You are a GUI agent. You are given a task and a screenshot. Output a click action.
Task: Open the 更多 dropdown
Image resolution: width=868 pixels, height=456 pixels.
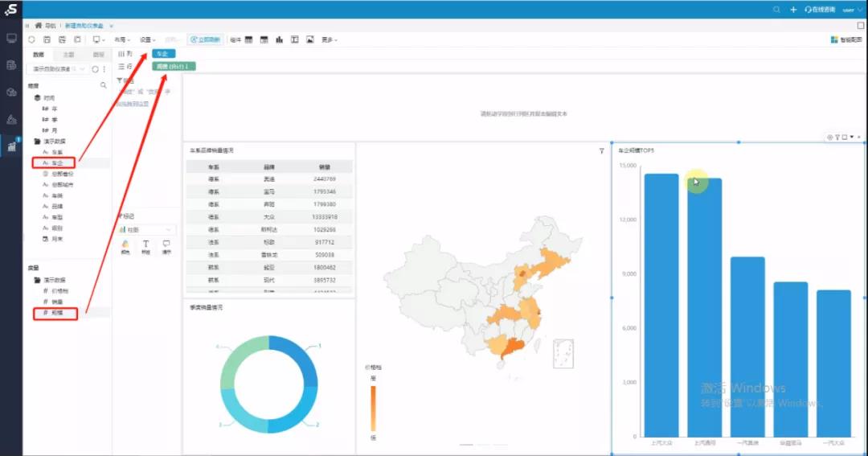click(x=330, y=39)
